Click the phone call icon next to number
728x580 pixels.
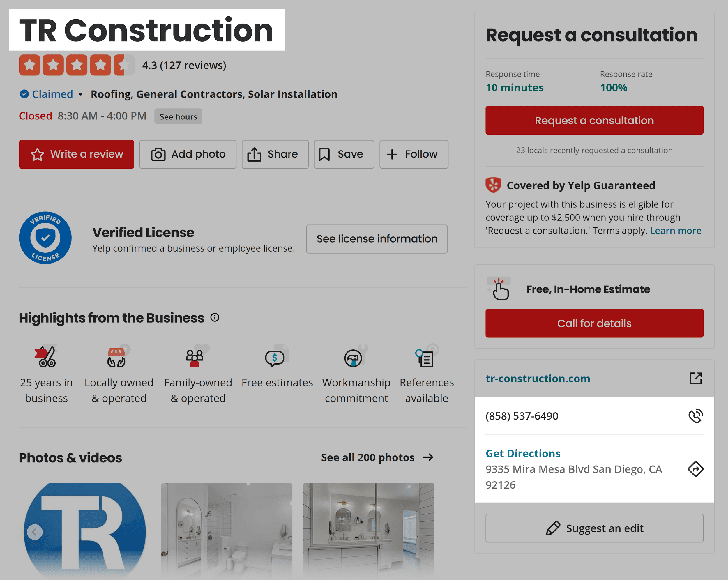(695, 415)
